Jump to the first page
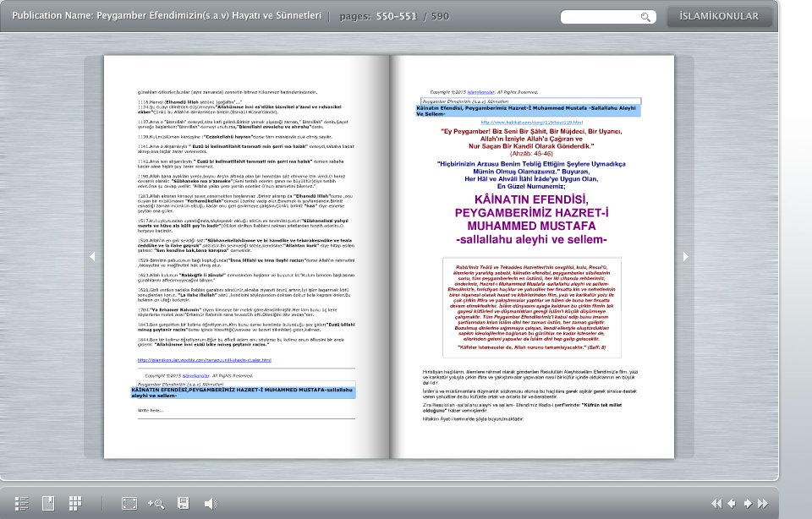The width and height of the screenshot is (812, 519). (716, 503)
